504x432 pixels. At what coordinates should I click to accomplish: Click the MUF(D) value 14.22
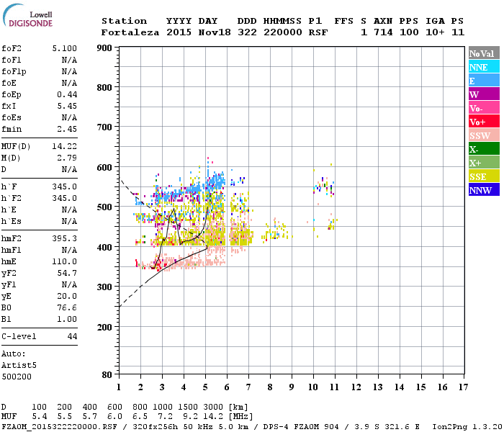(x=65, y=147)
